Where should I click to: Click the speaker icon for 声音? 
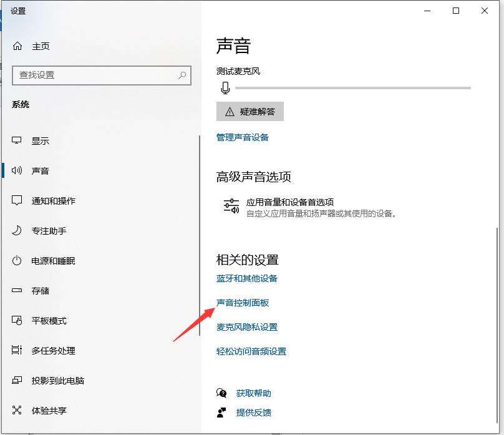[x=17, y=170]
